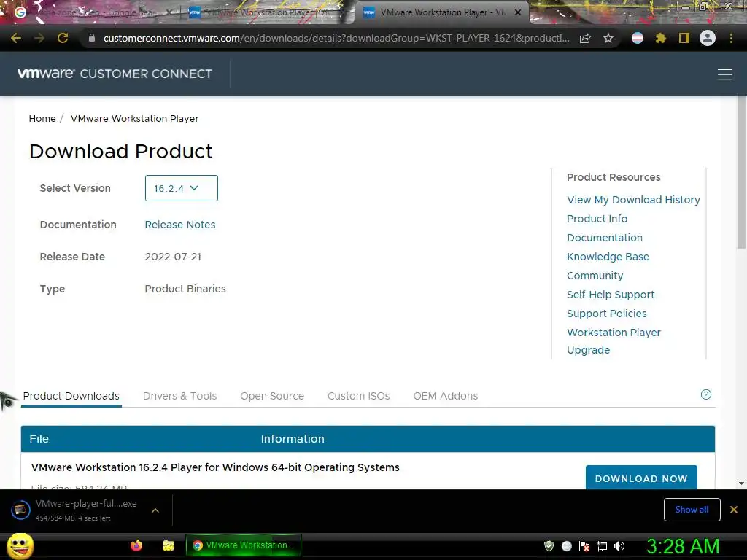Open the striped flag extension icon
The image size is (747, 560).
pos(638,38)
